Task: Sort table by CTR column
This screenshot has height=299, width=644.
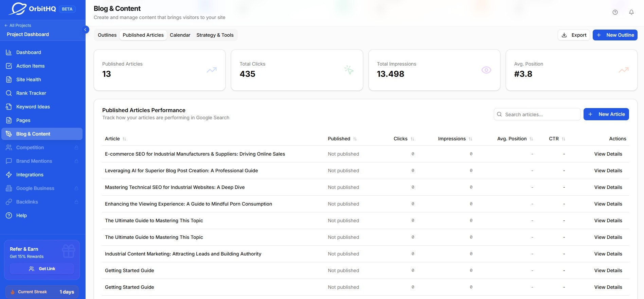Action: [557, 139]
